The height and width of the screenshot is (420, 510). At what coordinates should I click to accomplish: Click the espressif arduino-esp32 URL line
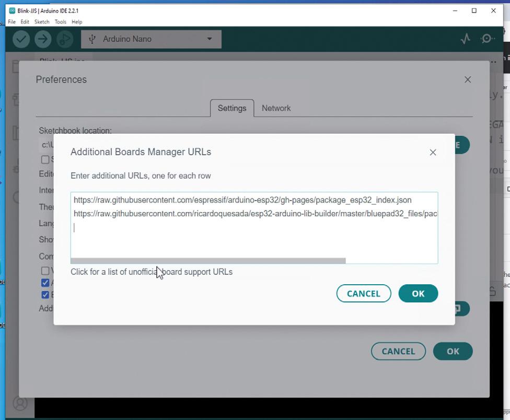click(242, 200)
